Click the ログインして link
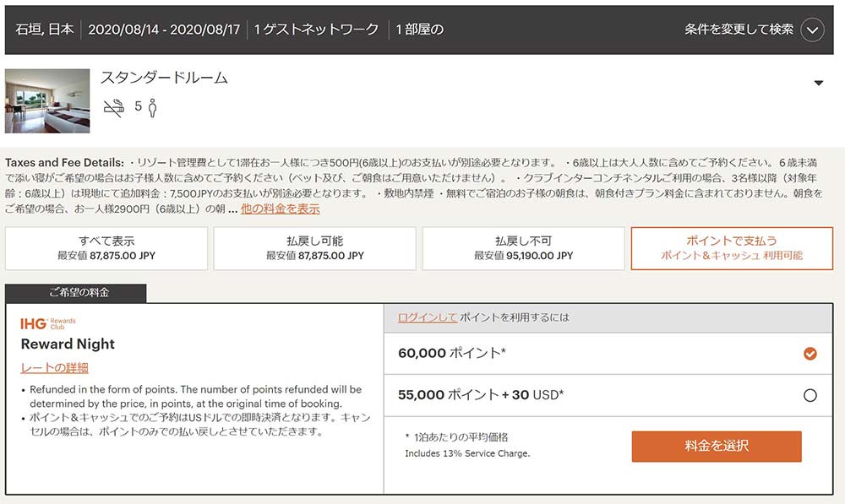 428,317
